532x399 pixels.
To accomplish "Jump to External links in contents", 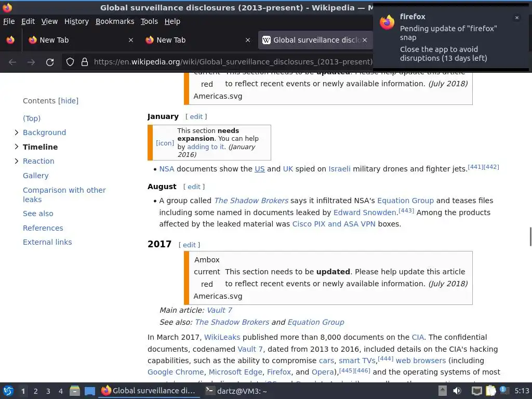I will point(47,242).
